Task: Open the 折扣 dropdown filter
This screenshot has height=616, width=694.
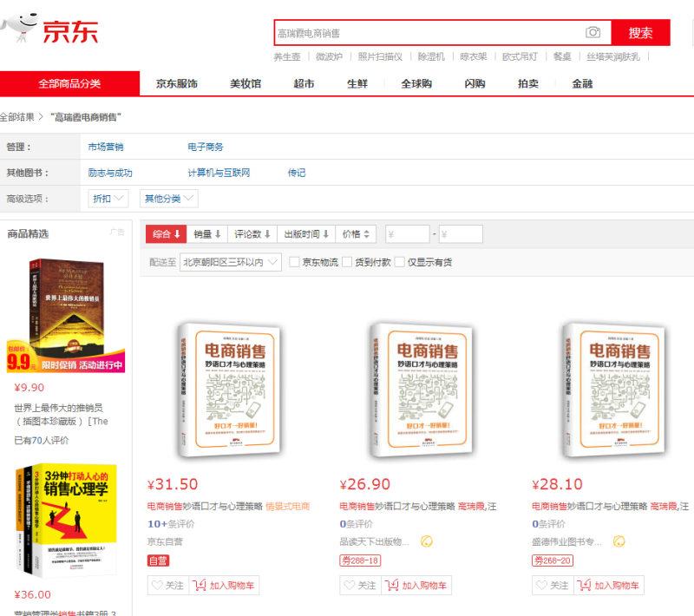Action: pos(108,199)
